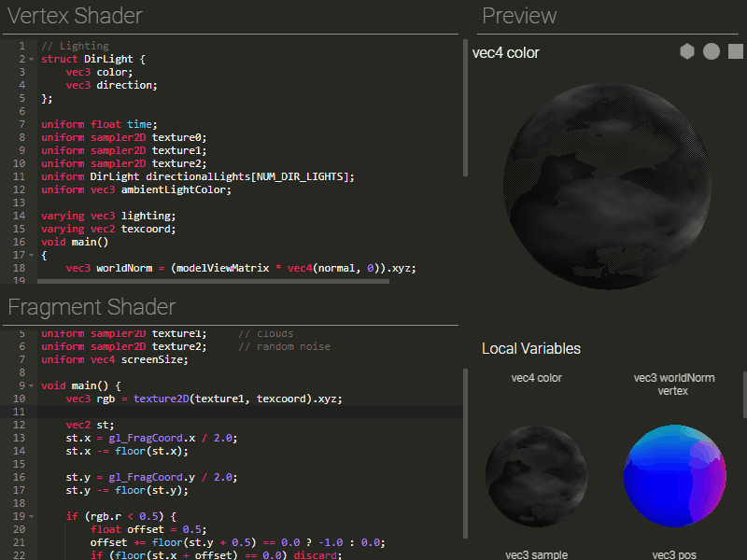Viewport: 747px width, 560px height.
Task: Click the Preview panel heading
Action: click(x=519, y=16)
